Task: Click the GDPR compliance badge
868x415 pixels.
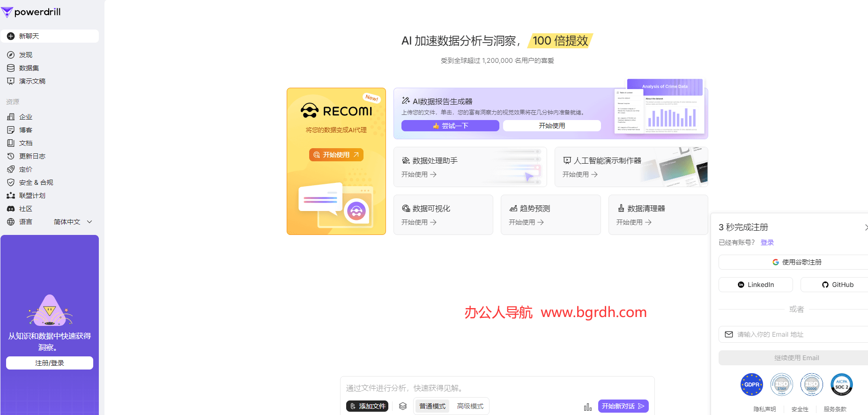Action: pyautogui.click(x=751, y=385)
